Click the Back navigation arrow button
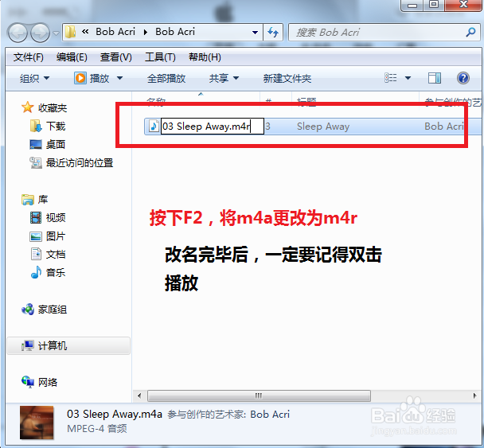The image size is (484, 448). [x=18, y=33]
